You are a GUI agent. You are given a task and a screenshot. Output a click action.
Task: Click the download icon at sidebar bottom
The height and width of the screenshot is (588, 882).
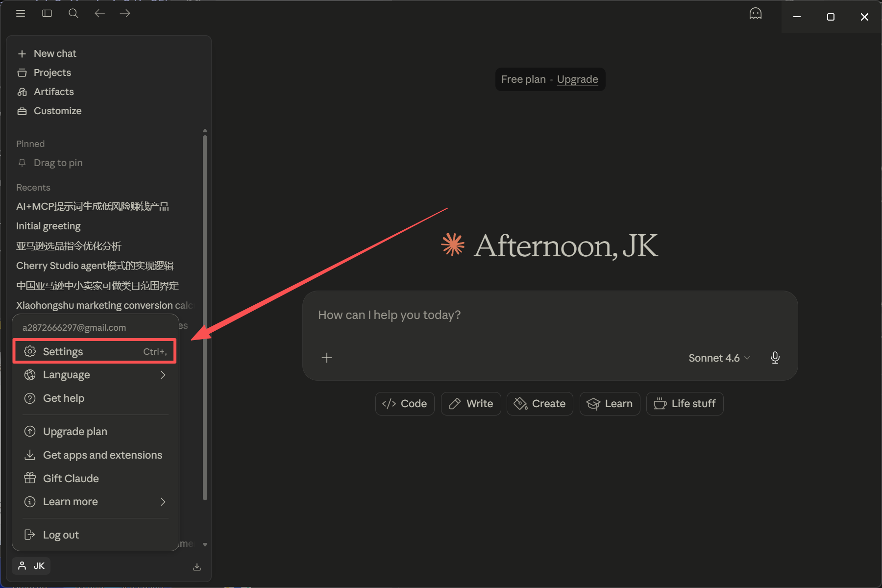tap(197, 567)
